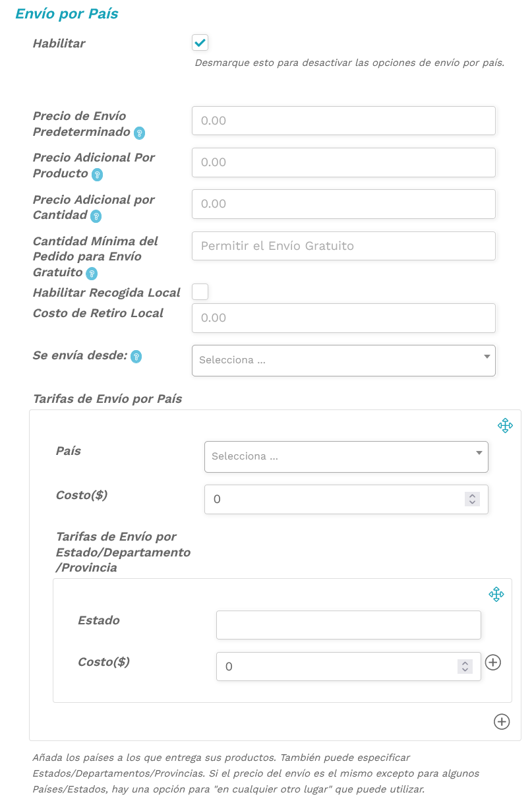Click the help icon beside Precio Adicional Por Producto
This screenshot has height=805, width=532.
coord(96,175)
